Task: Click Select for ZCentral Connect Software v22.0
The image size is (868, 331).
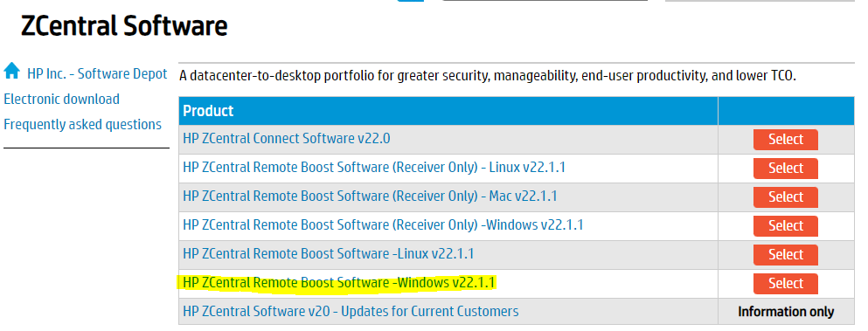Action: [786, 140]
